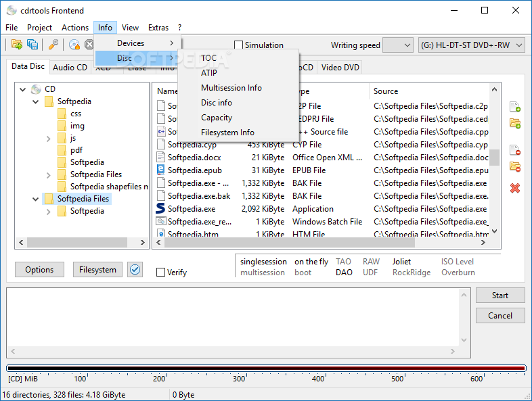Click the batch file icon for Softpedia.exe_re...
This screenshot has width=532, height=401.
(x=160, y=221)
